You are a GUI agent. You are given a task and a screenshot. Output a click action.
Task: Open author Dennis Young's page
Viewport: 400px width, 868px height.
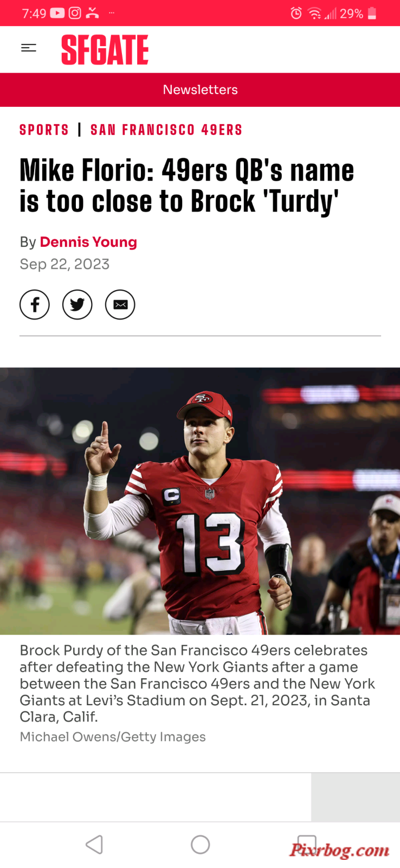coord(88,242)
